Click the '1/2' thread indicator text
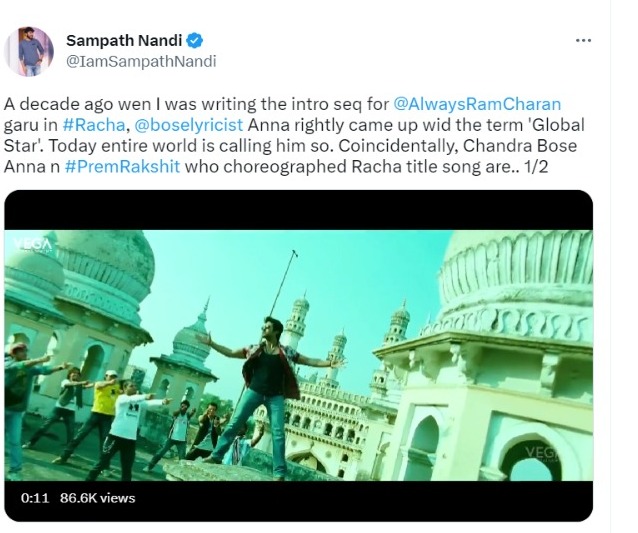The width and height of the screenshot is (638, 533). pyautogui.click(x=537, y=167)
